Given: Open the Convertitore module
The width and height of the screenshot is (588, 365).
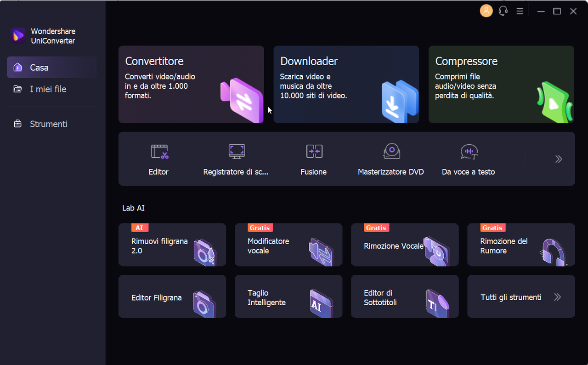Looking at the screenshot, I should (x=191, y=84).
